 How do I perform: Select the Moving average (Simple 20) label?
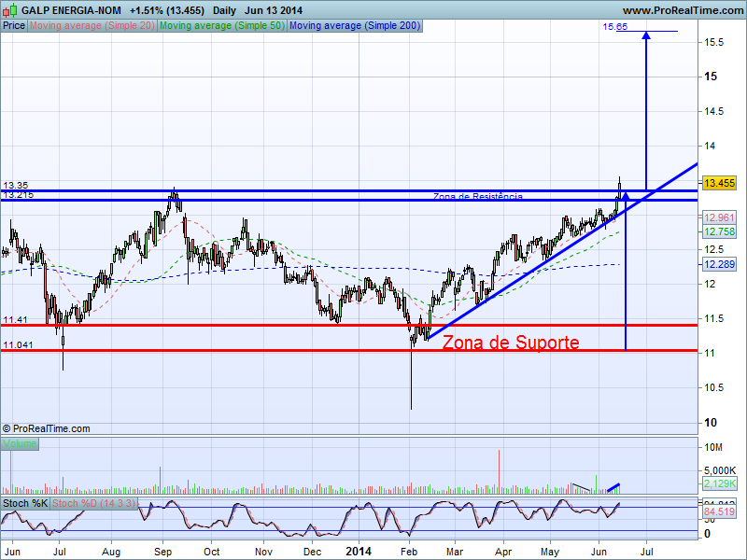[92, 26]
